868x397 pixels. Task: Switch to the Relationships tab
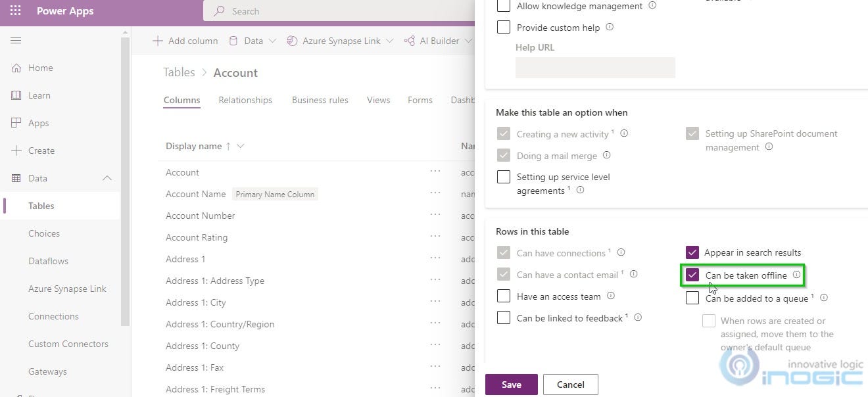click(x=245, y=100)
